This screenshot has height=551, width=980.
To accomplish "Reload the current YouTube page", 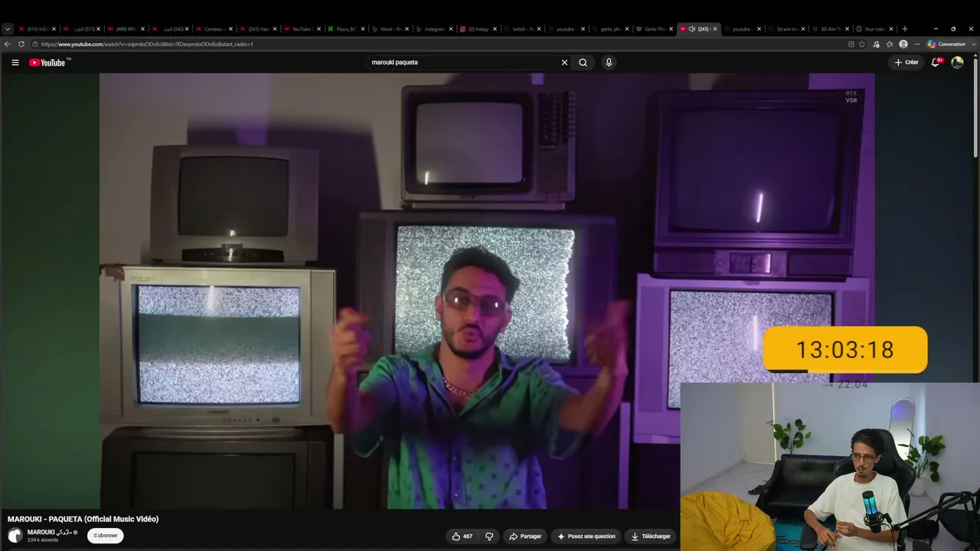I will coord(21,44).
